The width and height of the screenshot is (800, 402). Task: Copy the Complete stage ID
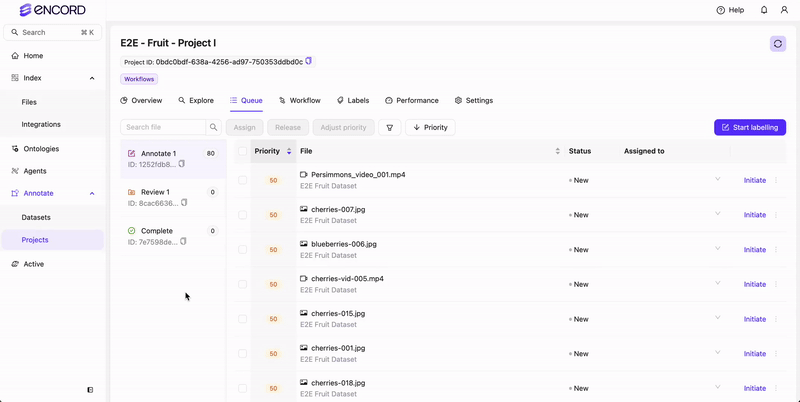tap(183, 241)
